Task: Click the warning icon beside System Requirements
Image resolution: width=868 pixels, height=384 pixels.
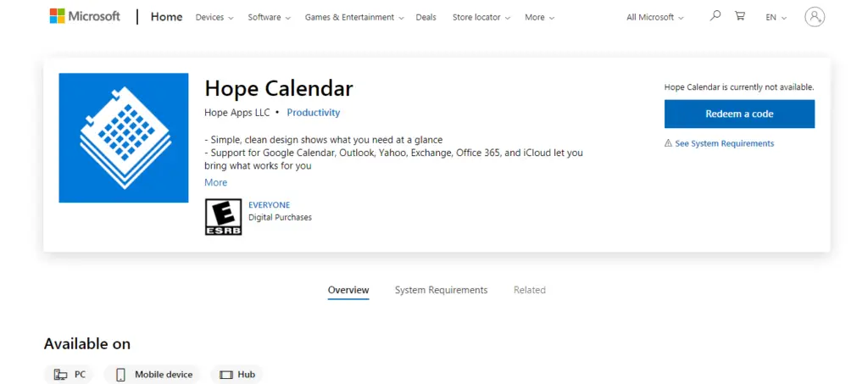Action: point(668,143)
